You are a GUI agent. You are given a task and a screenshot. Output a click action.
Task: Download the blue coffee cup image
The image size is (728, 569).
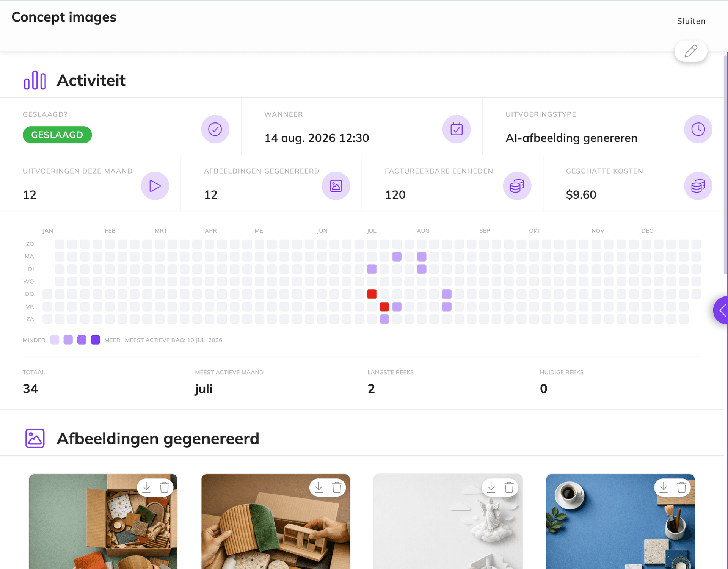(664, 487)
